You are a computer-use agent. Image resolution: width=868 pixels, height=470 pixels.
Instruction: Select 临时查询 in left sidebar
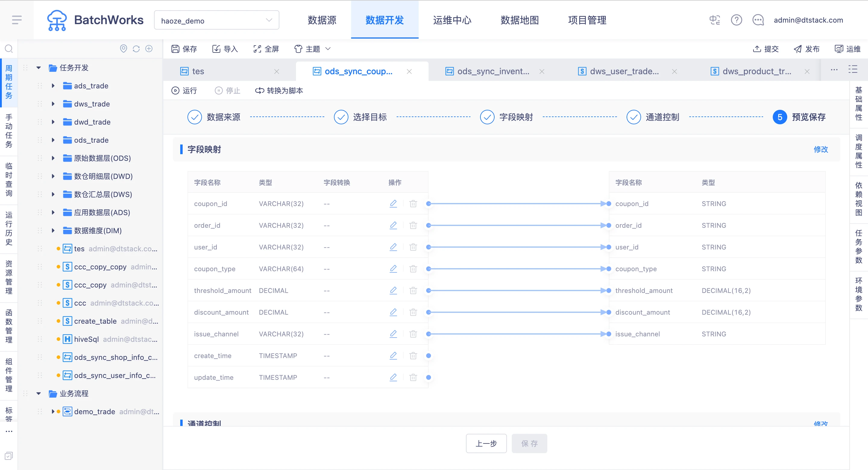click(x=9, y=180)
